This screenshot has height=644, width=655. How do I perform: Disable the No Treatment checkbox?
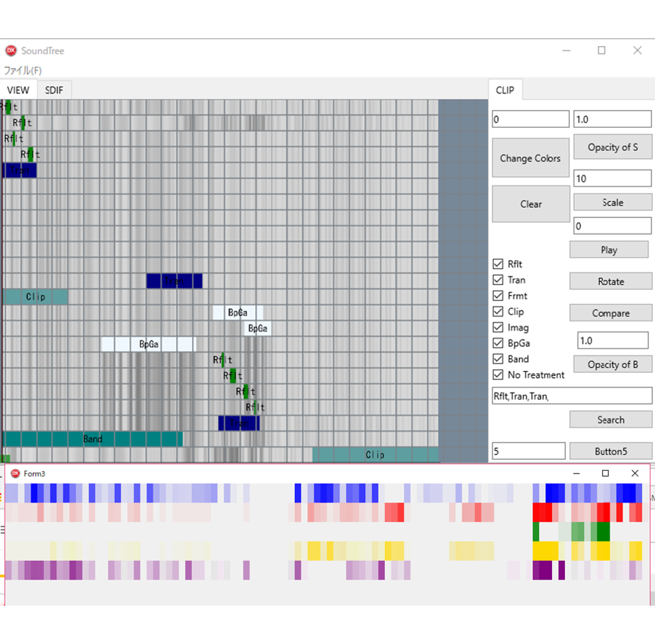tap(498, 375)
